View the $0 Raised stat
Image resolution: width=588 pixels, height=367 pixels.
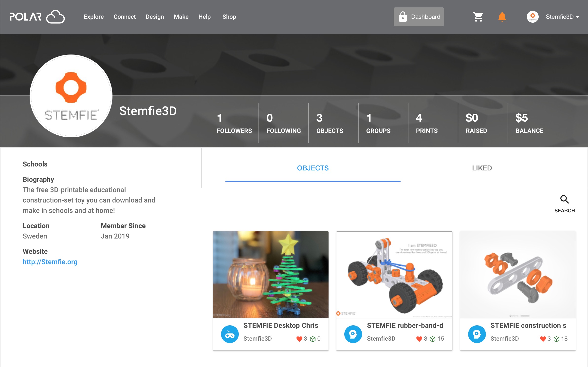(476, 123)
